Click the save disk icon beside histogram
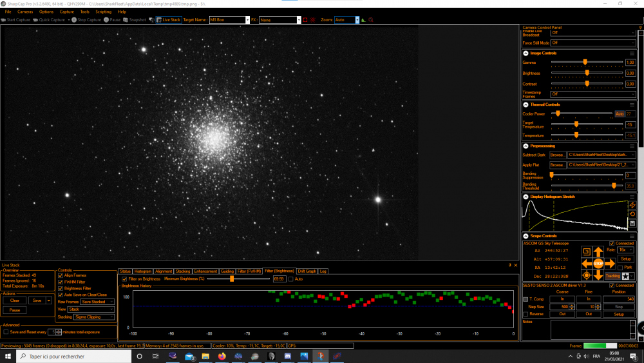Image resolution: width=644 pixels, height=363 pixels. (632, 223)
